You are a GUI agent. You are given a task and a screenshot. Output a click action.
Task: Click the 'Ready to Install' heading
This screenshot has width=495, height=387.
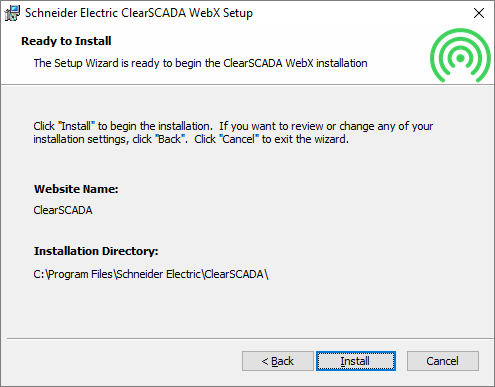[x=66, y=41]
